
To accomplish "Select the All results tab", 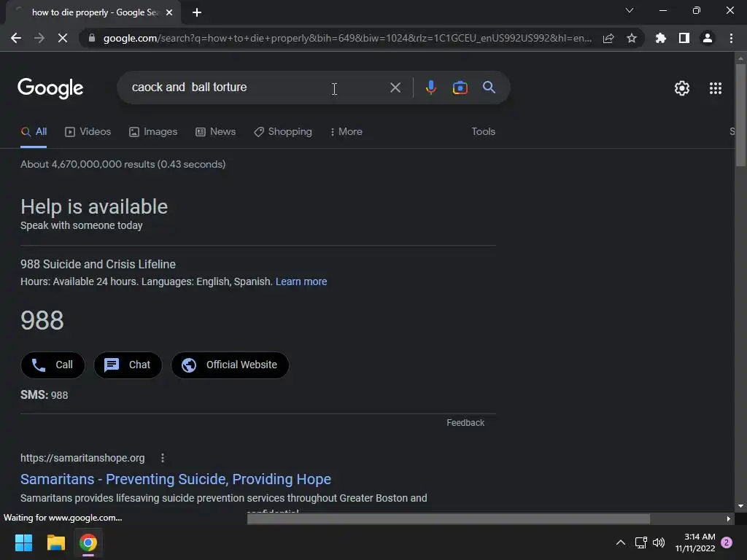I will click(34, 131).
